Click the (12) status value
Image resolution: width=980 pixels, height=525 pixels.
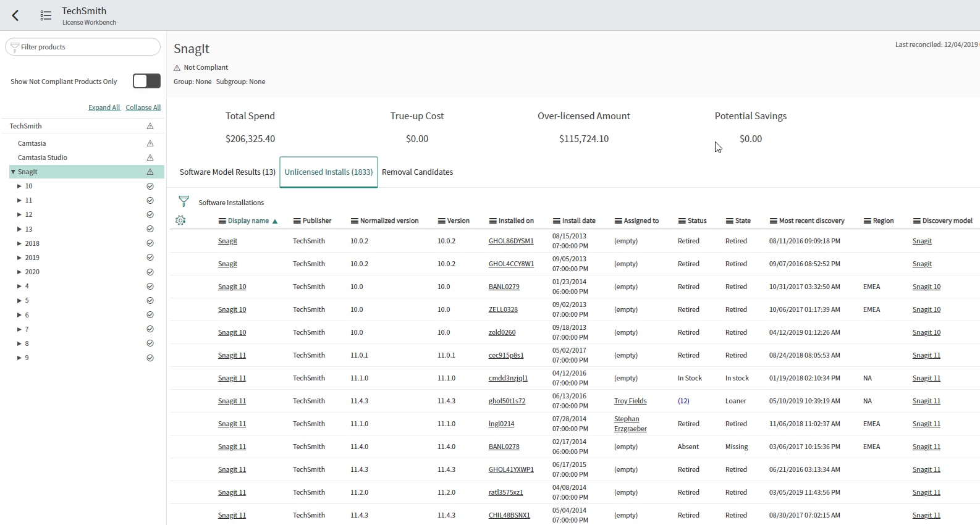683,401
